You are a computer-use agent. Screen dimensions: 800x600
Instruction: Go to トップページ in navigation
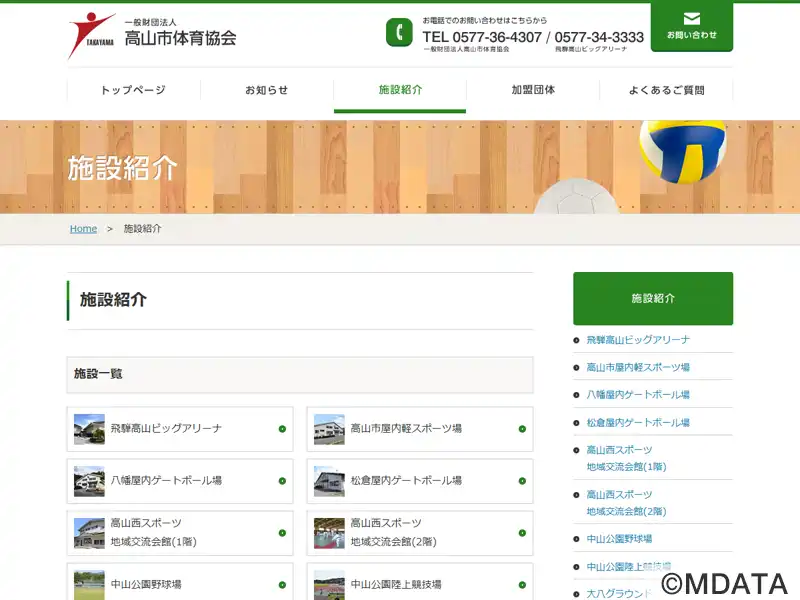click(133, 90)
